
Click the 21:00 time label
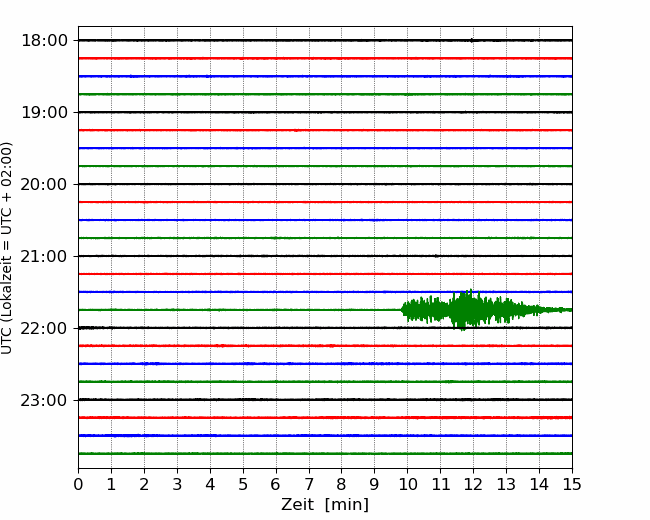pos(44,256)
